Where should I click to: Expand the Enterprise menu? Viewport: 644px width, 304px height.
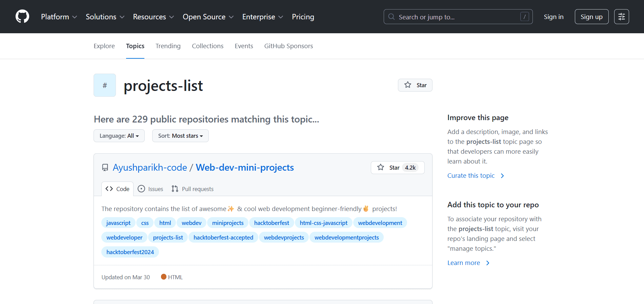(263, 17)
